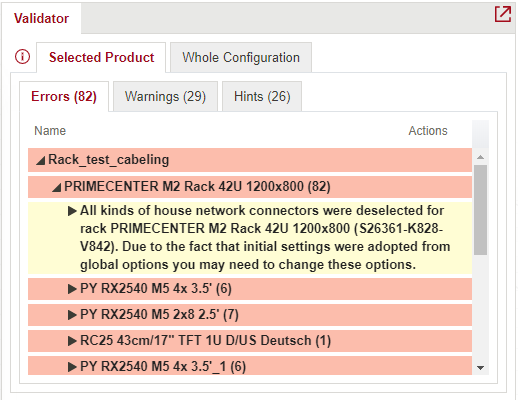Image resolution: width=518 pixels, height=400 pixels.
Task: Click scrollbar up arrow in error list
Action: 480,157
